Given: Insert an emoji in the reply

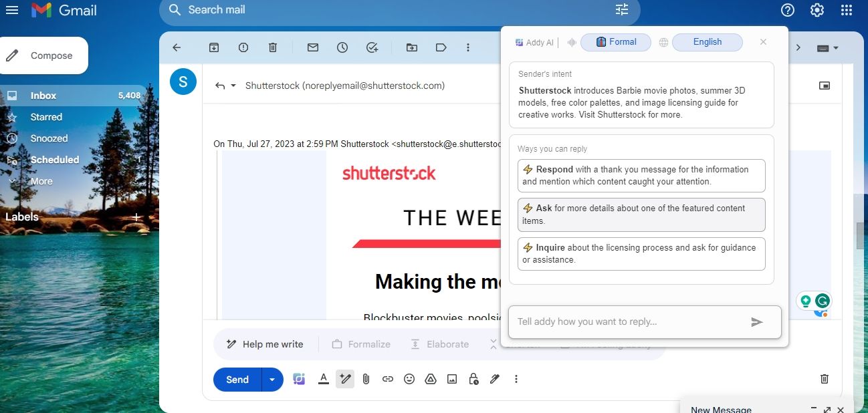Looking at the screenshot, I should coord(409,379).
